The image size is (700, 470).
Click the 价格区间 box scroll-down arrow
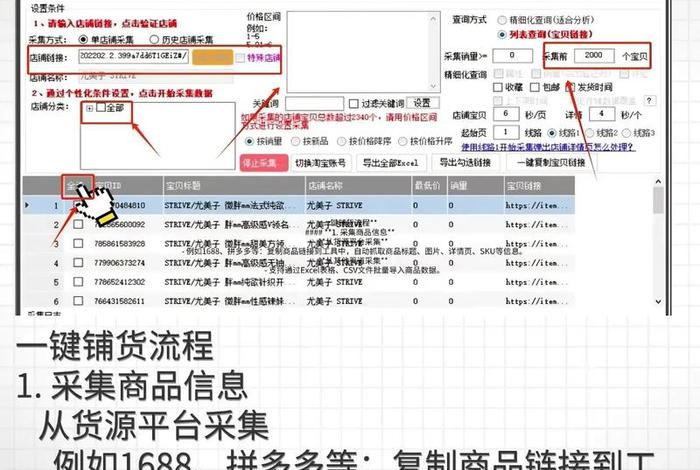click(x=433, y=86)
